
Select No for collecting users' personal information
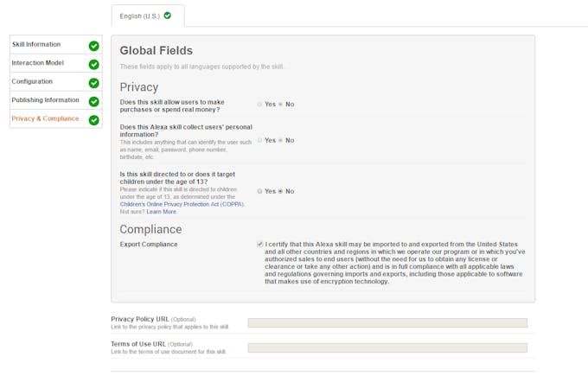point(280,140)
